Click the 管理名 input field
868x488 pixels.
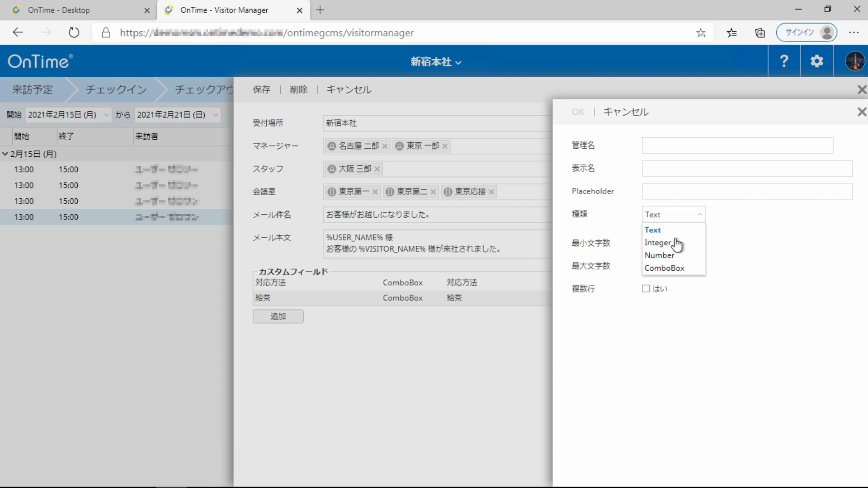(737, 145)
